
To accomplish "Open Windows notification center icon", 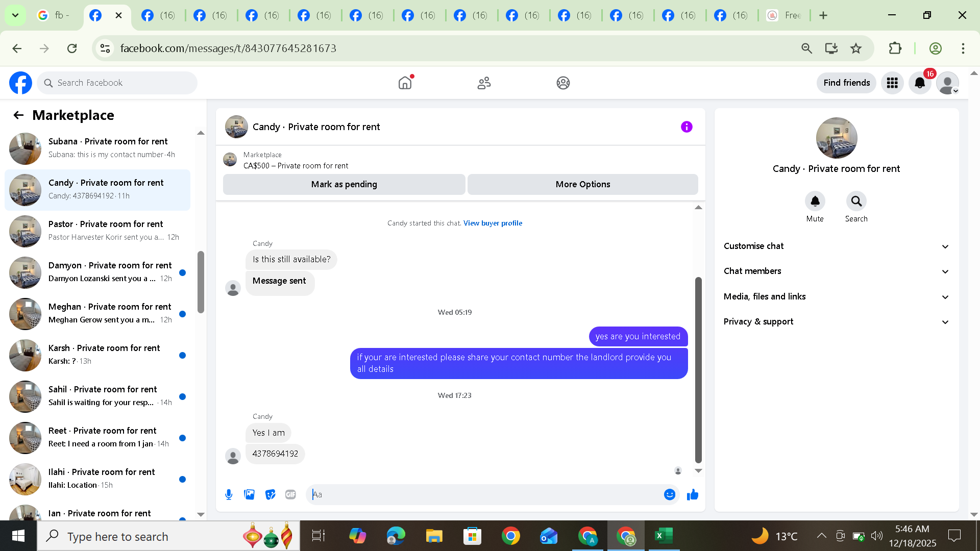I will point(954,536).
